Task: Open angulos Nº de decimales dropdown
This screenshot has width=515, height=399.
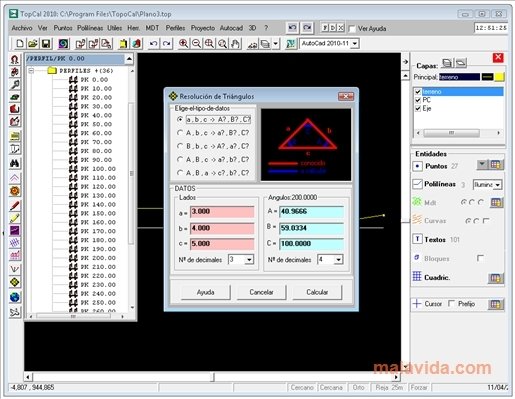Action: [x=338, y=260]
